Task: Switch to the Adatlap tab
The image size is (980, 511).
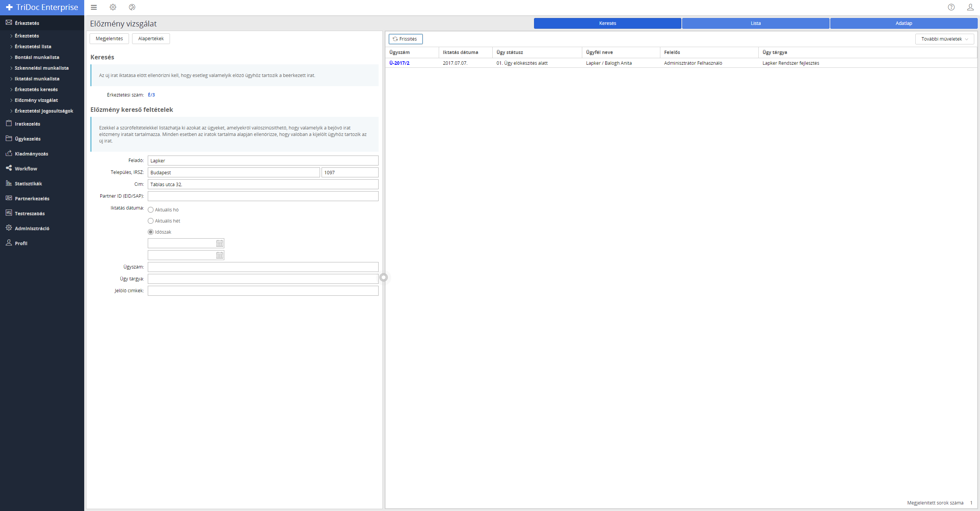Action: 903,23
